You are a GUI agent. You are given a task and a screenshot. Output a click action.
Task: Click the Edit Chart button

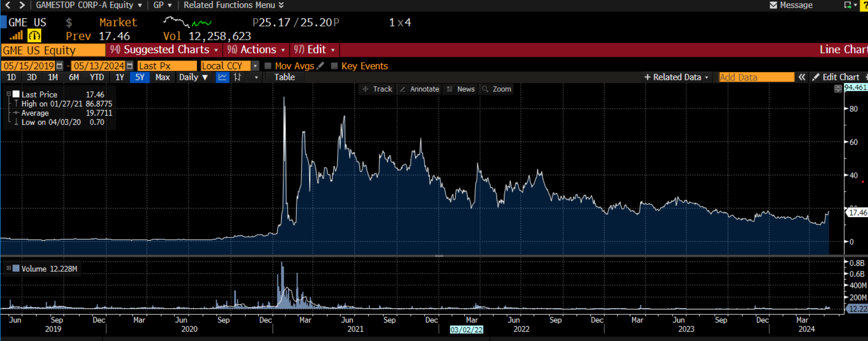click(836, 77)
